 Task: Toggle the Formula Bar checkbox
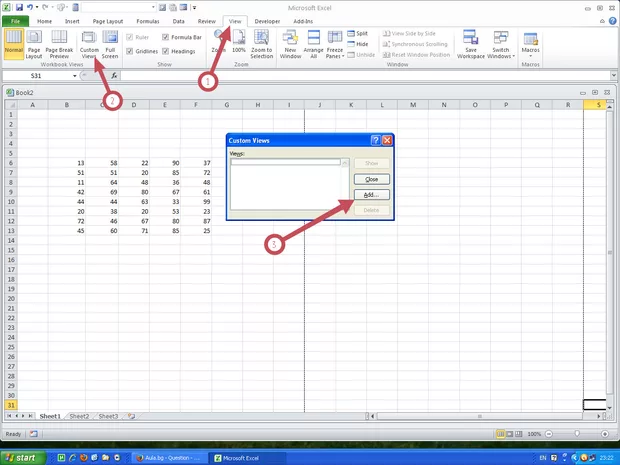(165, 37)
